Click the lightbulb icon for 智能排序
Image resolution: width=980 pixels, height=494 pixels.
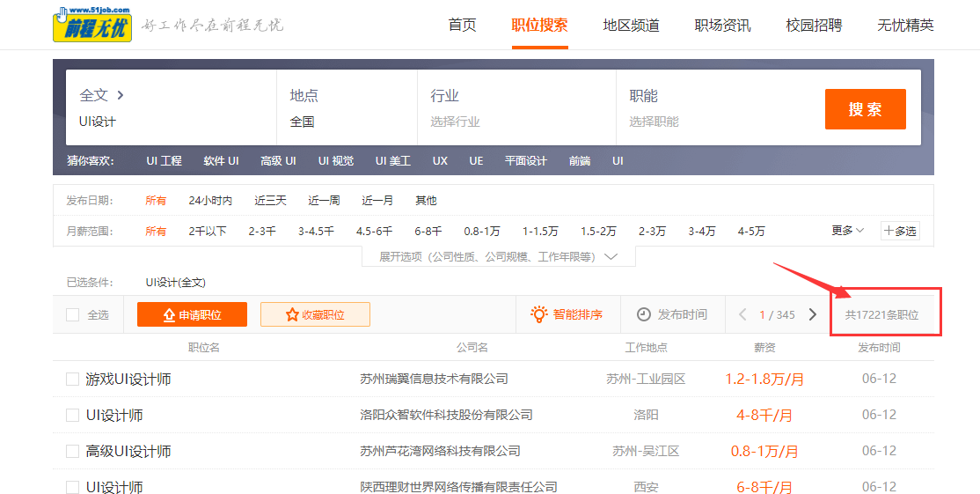(x=538, y=314)
